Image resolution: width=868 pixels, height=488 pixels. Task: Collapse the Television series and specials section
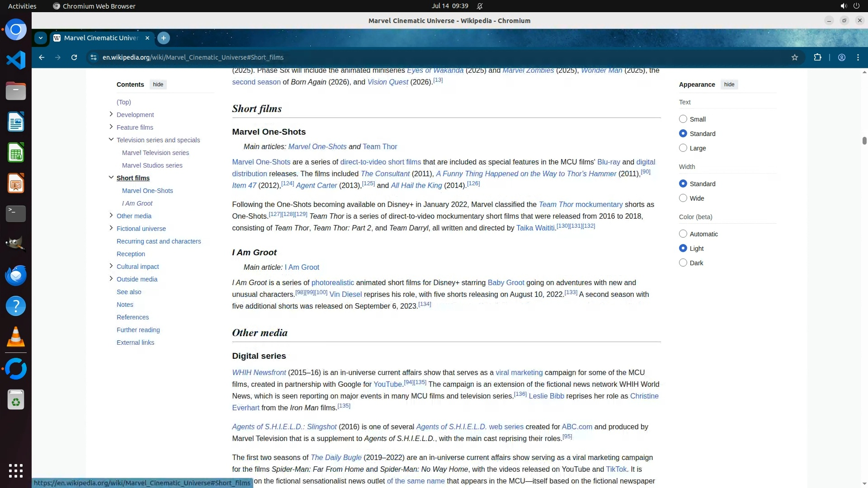(x=111, y=140)
